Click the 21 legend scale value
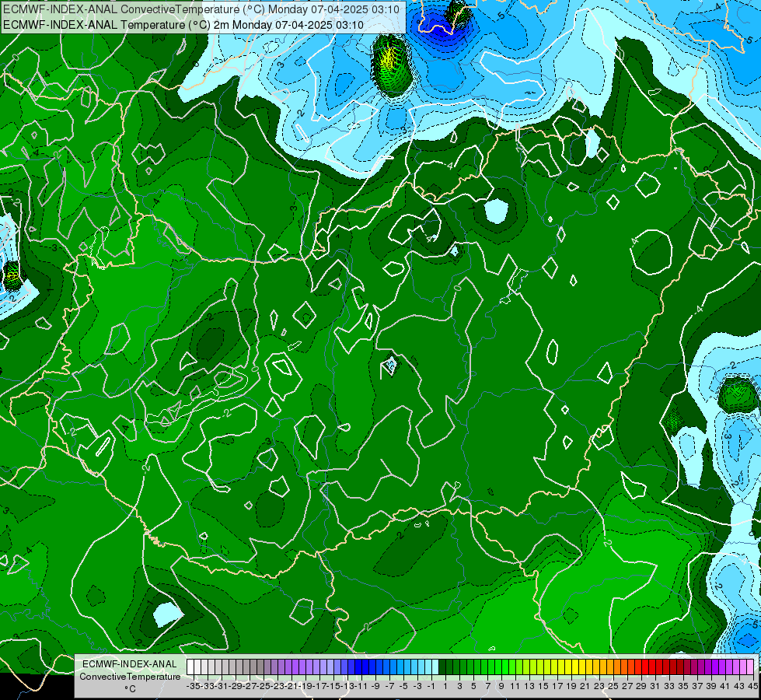Image resolution: width=761 pixels, height=700 pixels. 585,686
